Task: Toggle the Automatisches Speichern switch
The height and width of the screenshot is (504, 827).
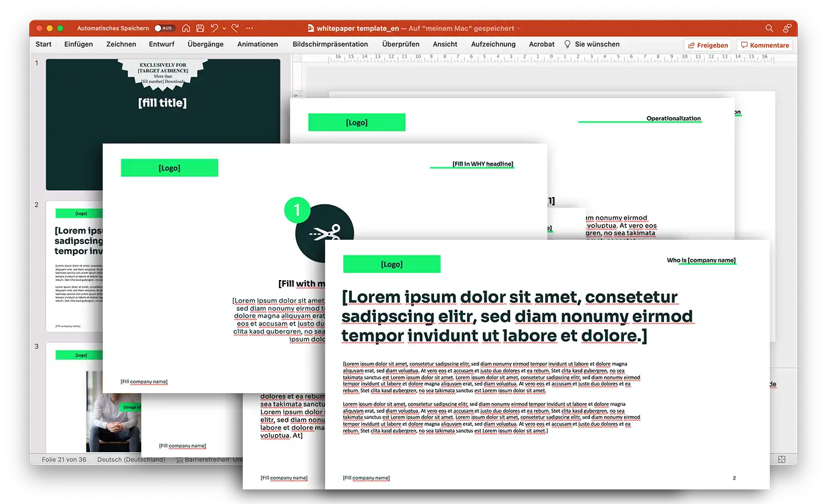Action: point(163,28)
